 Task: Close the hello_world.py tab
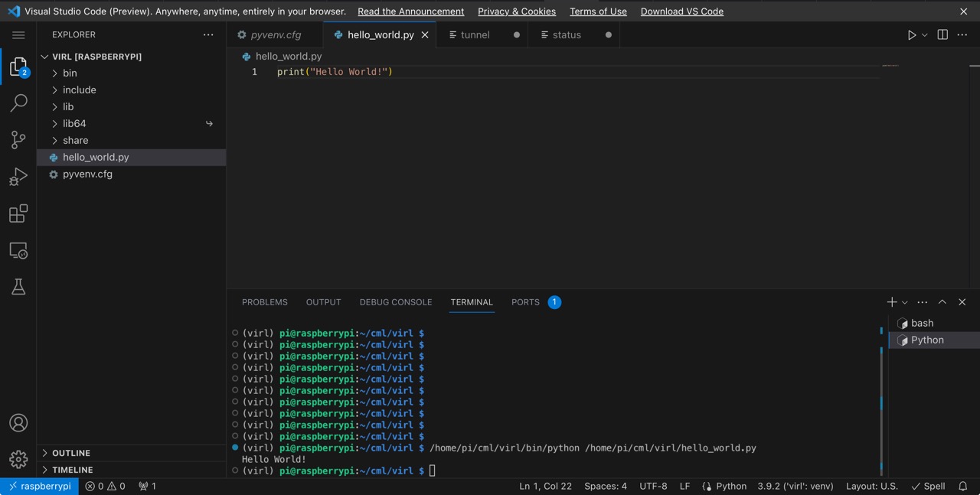tap(425, 35)
